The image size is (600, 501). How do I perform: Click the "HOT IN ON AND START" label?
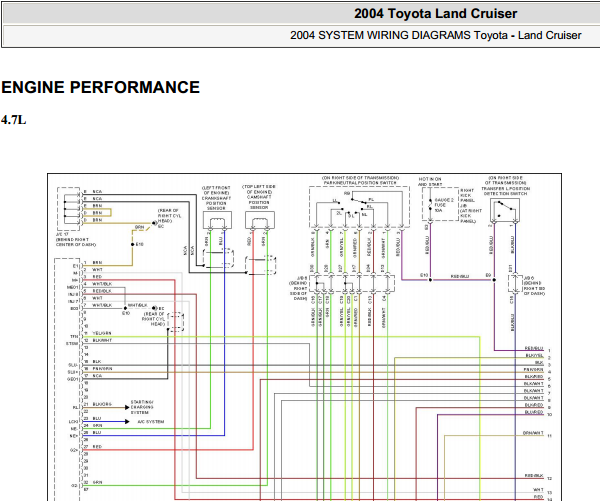(430, 181)
